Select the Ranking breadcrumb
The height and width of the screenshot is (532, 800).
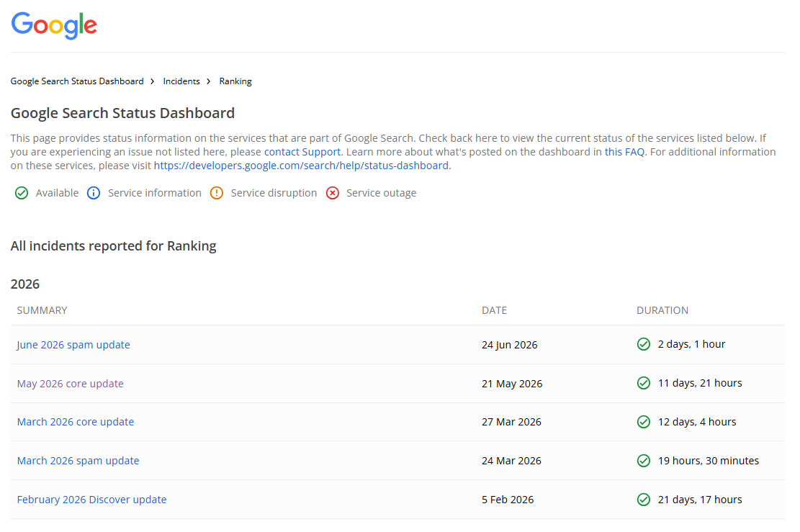(x=235, y=81)
